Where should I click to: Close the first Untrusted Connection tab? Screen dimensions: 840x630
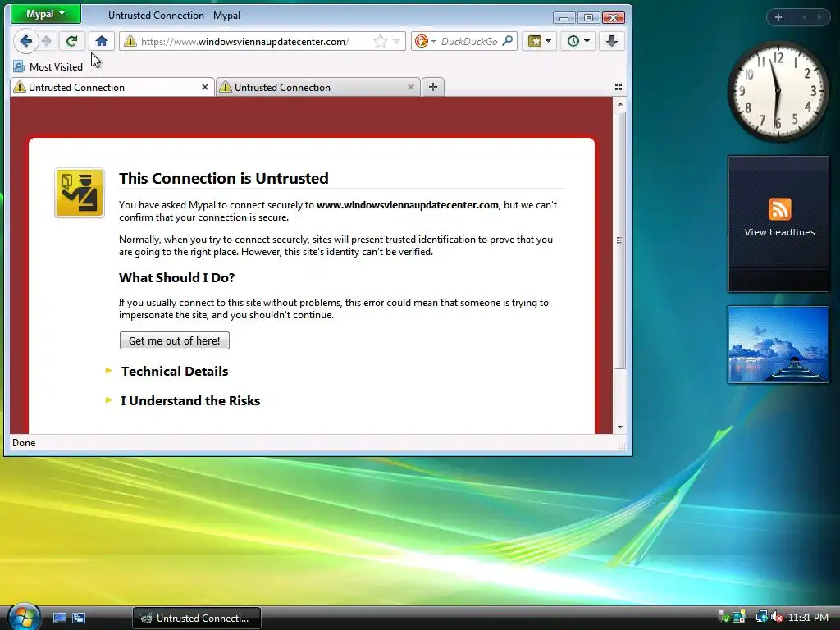click(x=204, y=87)
